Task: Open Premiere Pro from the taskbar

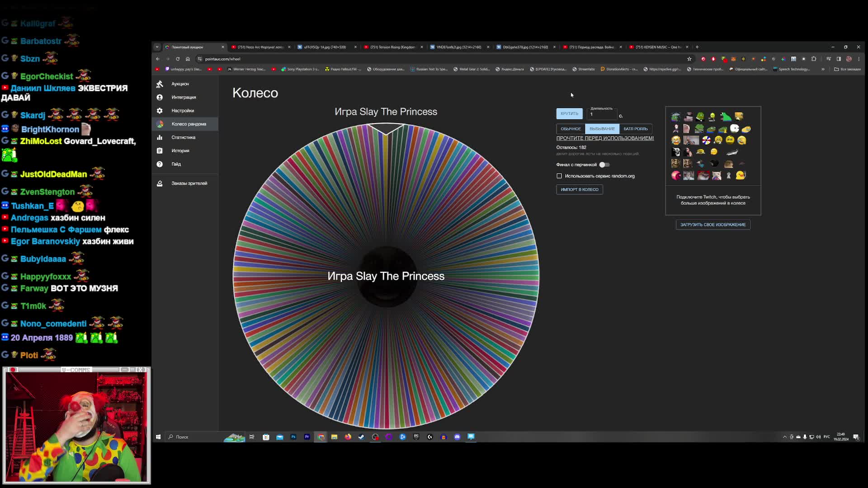Action: [x=307, y=437]
